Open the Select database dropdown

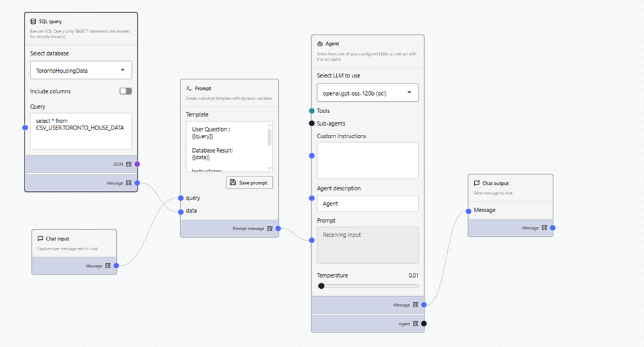pyautogui.click(x=81, y=70)
